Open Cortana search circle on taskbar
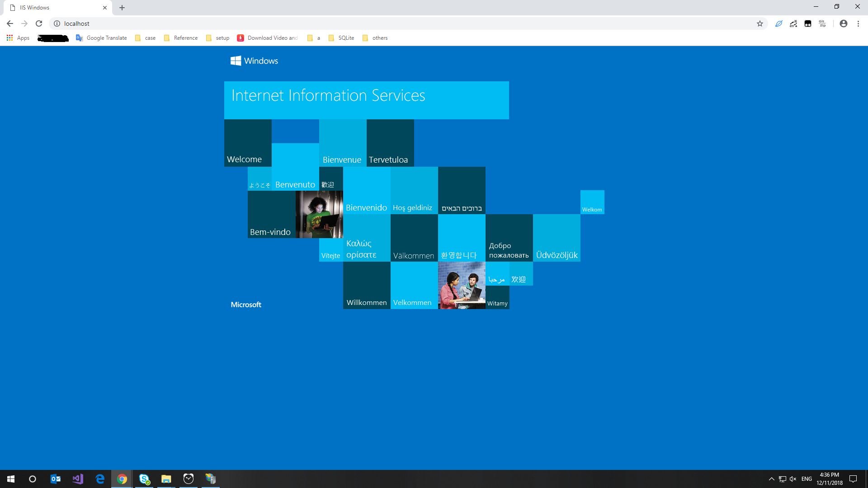 click(x=33, y=479)
